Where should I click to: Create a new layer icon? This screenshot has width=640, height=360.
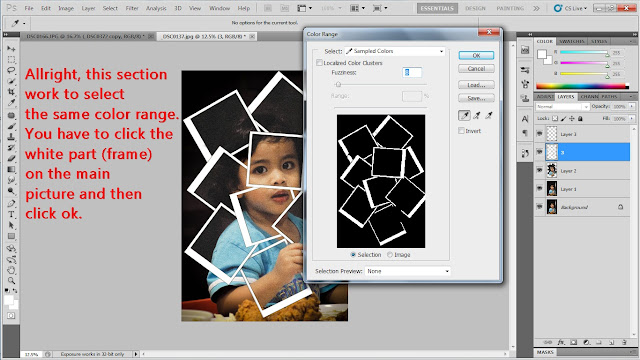tap(612, 342)
